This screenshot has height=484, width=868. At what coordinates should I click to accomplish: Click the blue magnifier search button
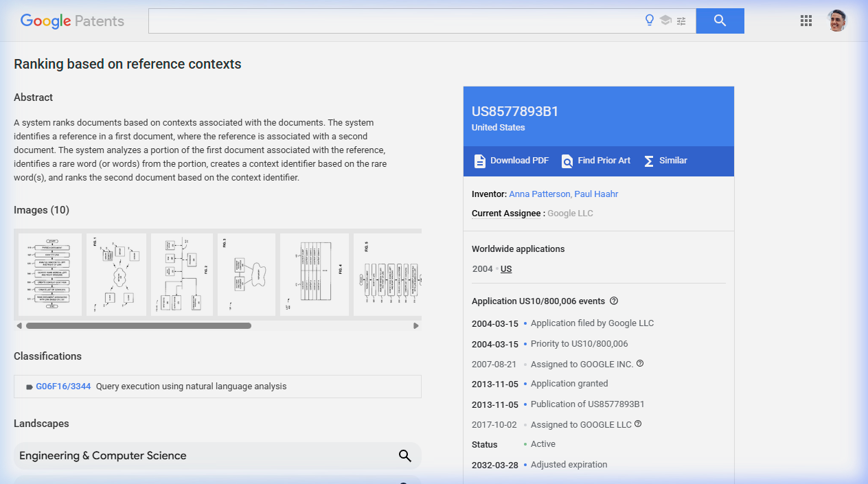[x=720, y=21]
